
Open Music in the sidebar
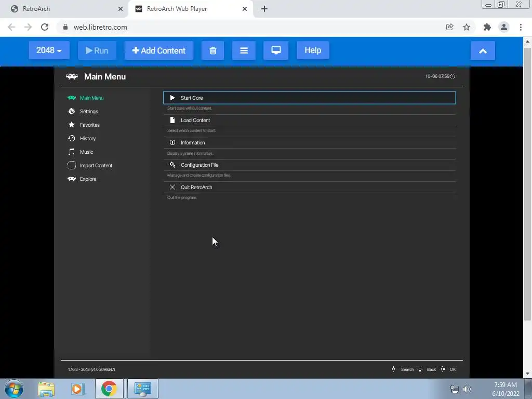click(87, 152)
